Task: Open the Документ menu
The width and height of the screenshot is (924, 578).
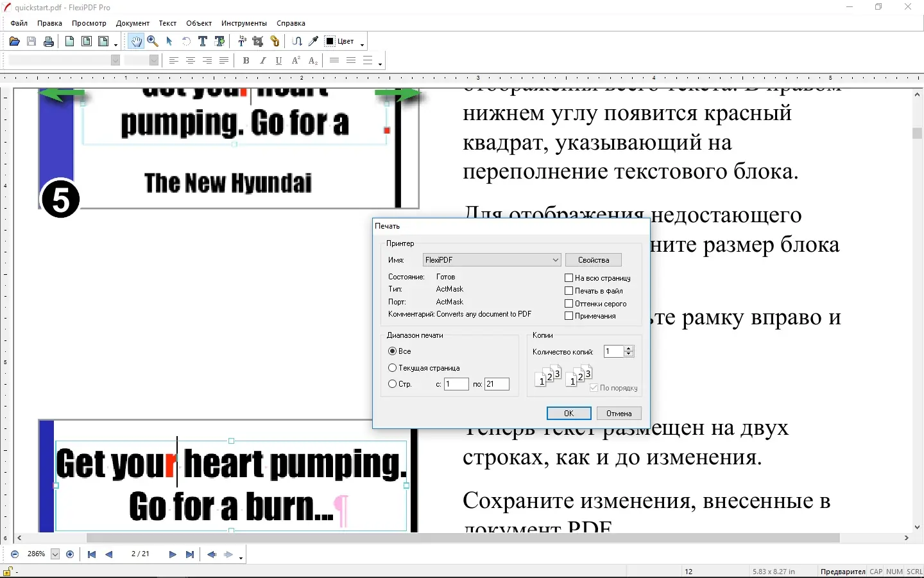Action: [x=132, y=23]
